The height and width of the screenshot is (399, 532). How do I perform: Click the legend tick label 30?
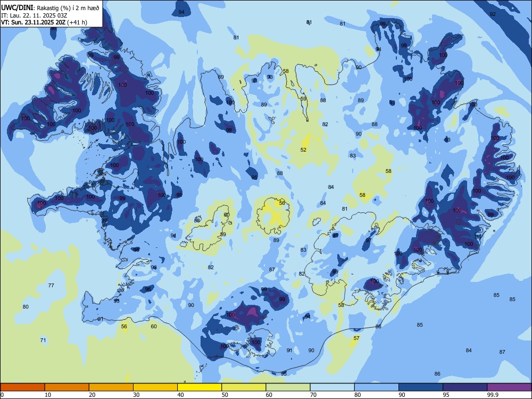[x=136, y=395]
